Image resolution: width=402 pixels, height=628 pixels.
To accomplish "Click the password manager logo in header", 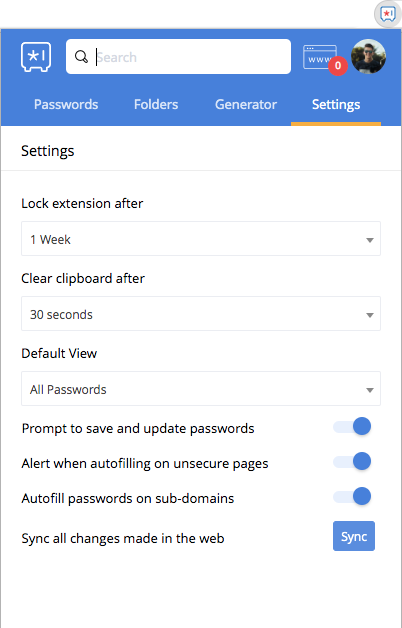I will [x=36, y=57].
